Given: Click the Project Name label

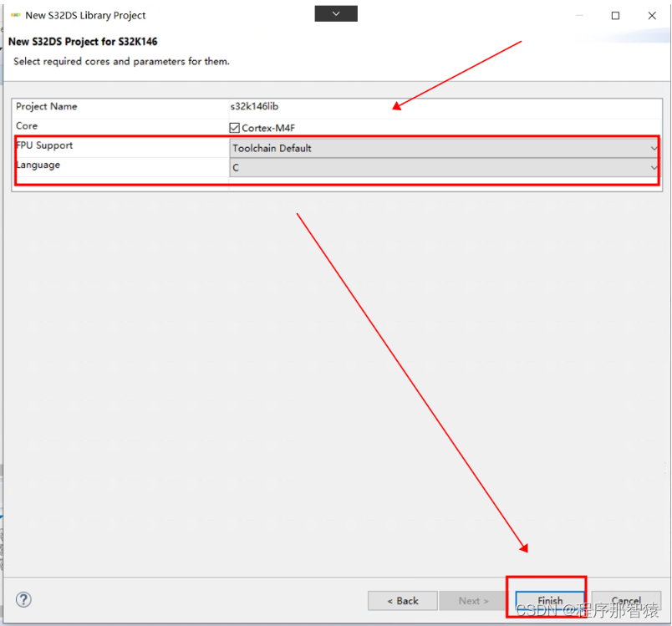Looking at the screenshot, I should pos(46,106).
